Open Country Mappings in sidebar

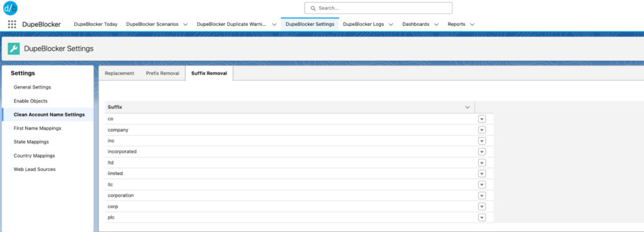34,156
